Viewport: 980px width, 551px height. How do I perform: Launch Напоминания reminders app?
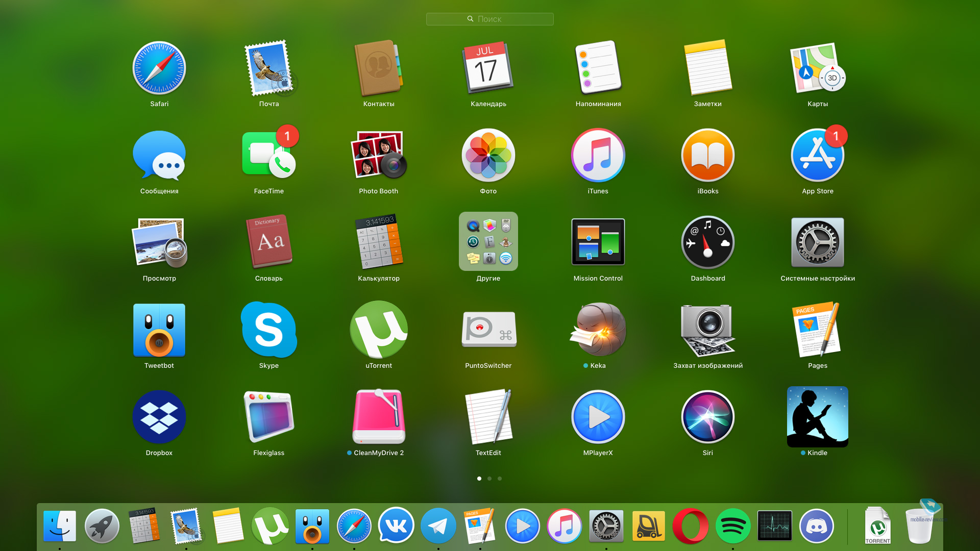pyautogui.click(x=598, y=68)
